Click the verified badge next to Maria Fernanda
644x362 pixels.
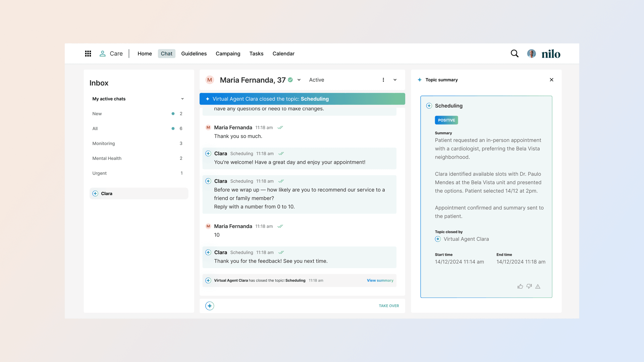point(290,80)
